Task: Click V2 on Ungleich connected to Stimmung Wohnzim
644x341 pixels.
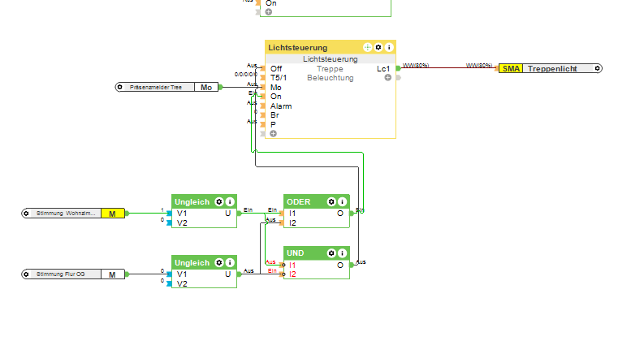Action: (182, 223)
